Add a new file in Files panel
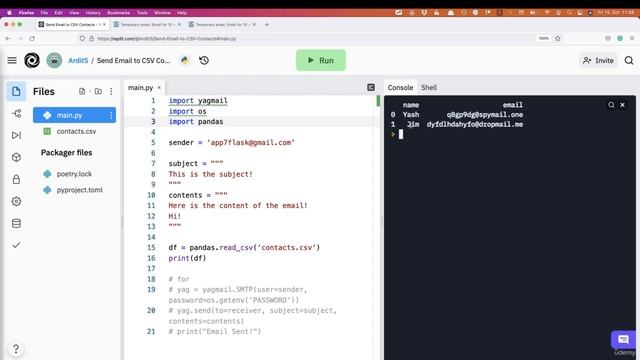This screenshot has height=360, width=640. 82,91
